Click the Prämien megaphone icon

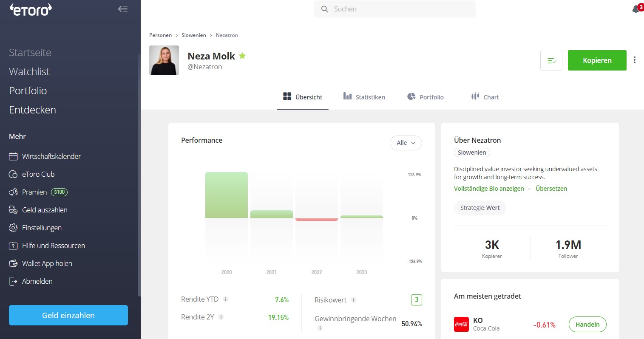point(13,192)
